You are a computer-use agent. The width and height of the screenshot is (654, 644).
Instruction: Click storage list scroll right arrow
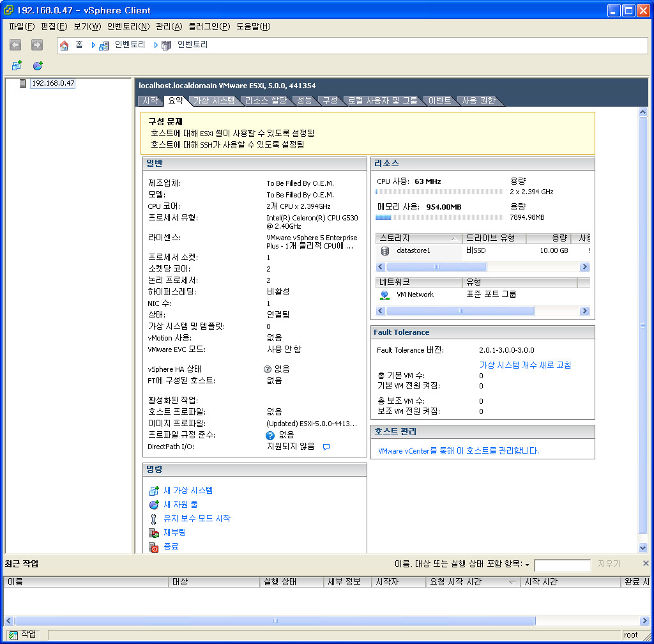tap(585, 267)
